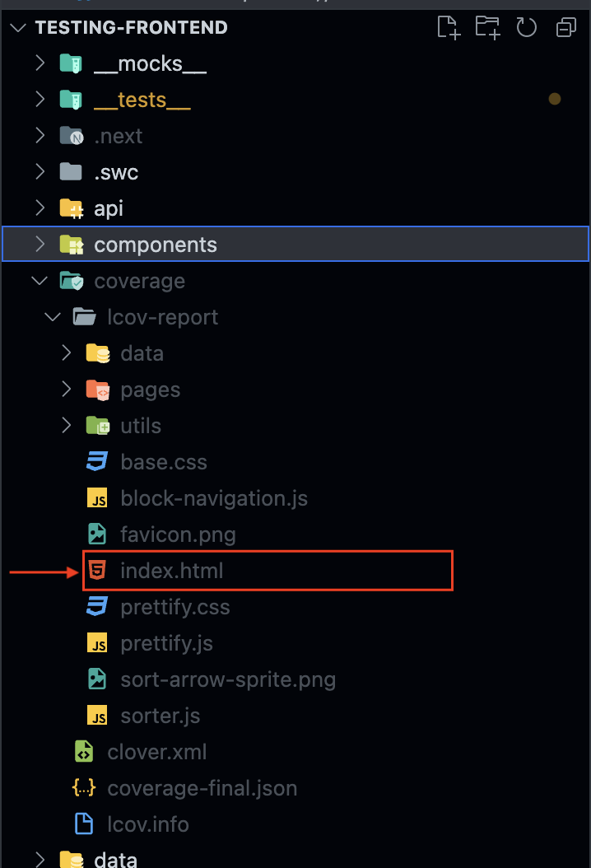Click the XML icon beside clover.xml
Viewport: 591px width, 868px height.
(83, 751)
